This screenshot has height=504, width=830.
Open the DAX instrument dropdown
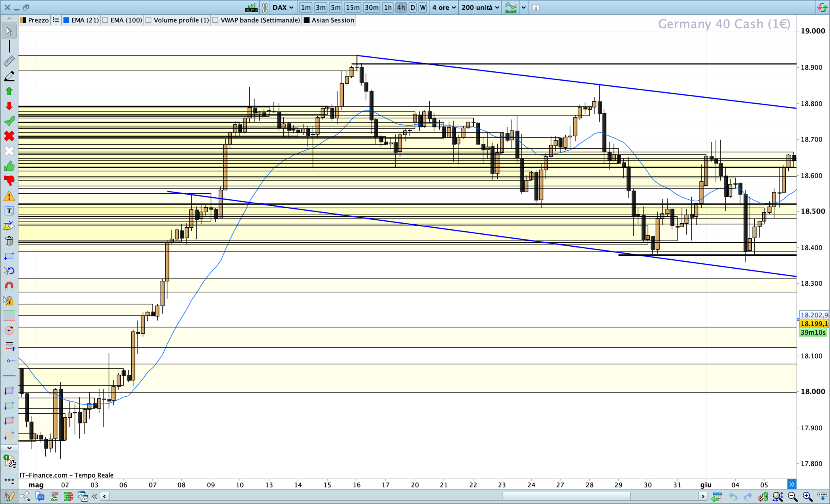coord(283,7)
